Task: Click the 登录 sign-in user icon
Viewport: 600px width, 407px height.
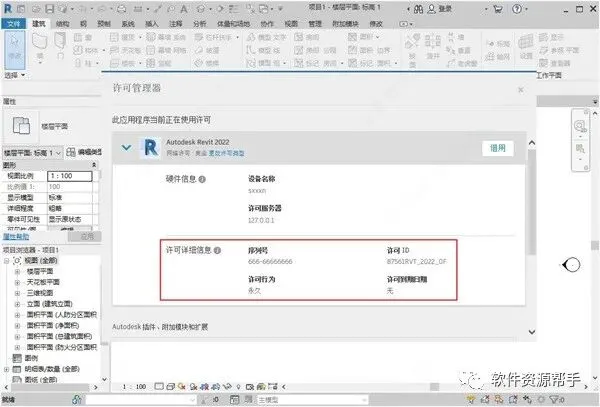Action: [431, 9]
